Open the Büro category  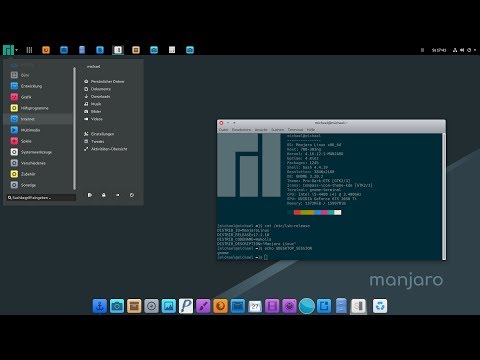pyautogui.click(x=38, y=75)
